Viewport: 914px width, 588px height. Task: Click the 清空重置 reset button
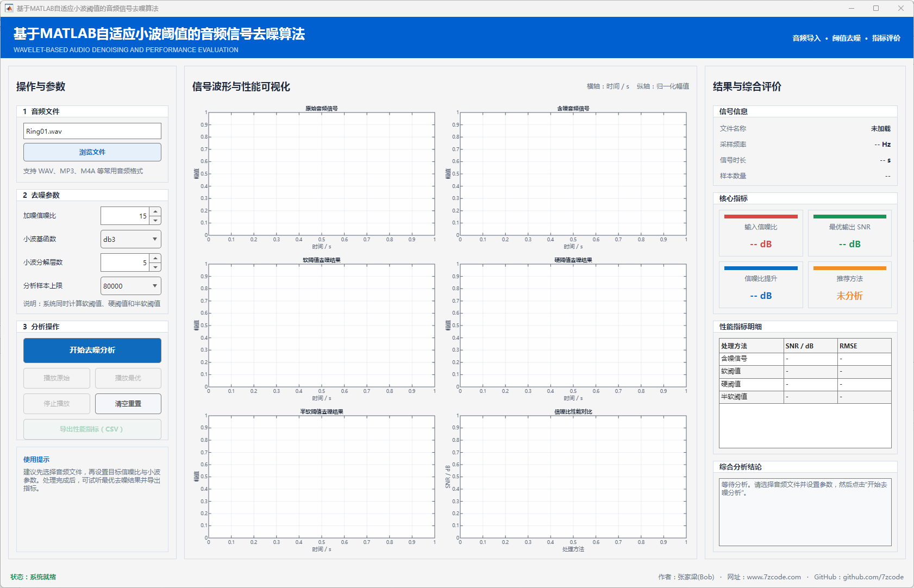tap(128, 404)
